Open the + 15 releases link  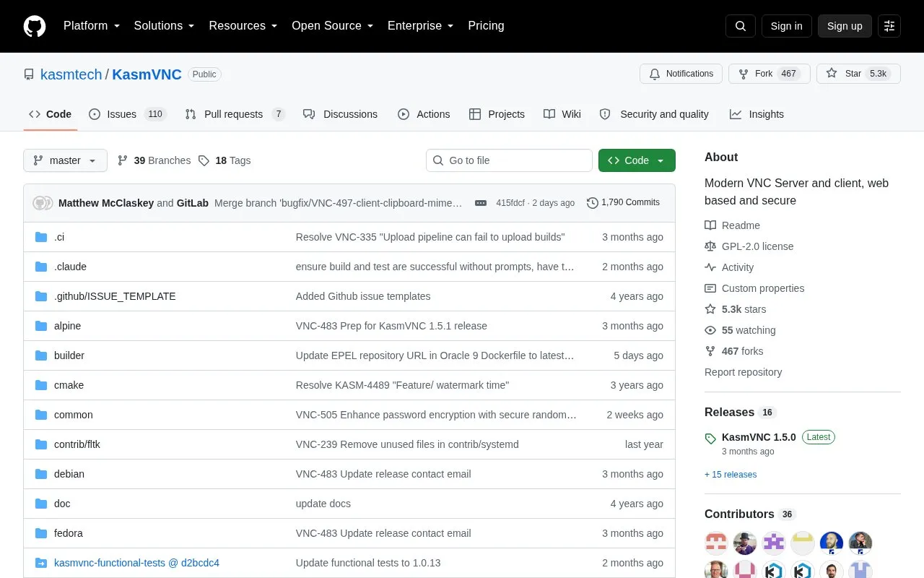[x=731, y=475]
